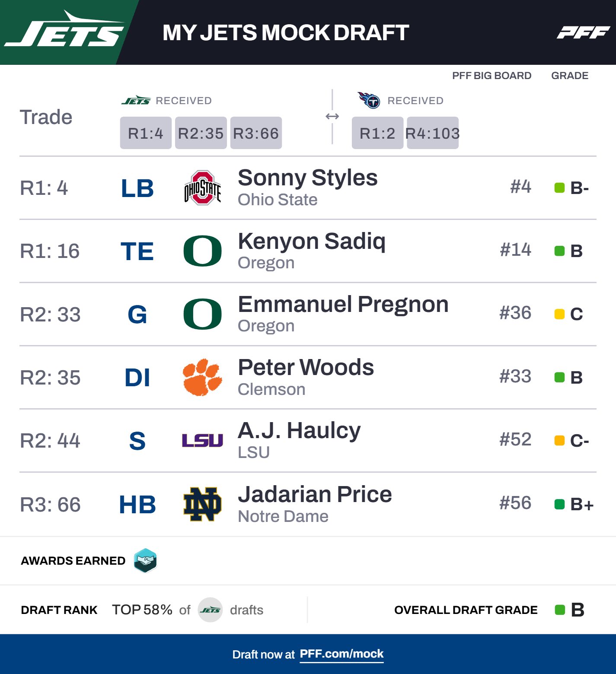Click the trade swap arrows icon
The width and height of the screenshot is (616, 674).
click(x=332, y=116)
